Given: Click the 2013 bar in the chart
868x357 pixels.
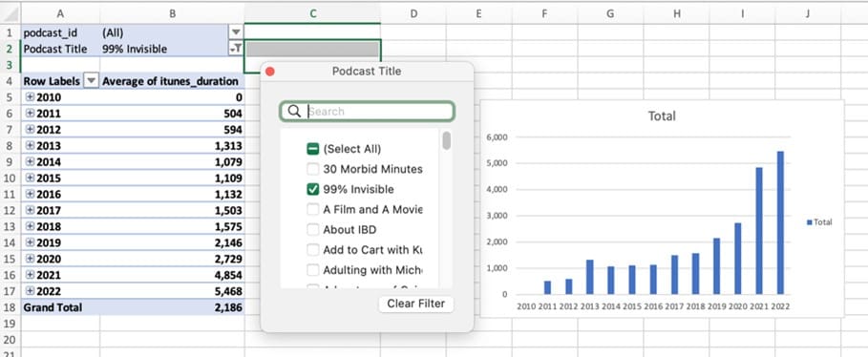Looking at the screenshot, I should (589, 277).
